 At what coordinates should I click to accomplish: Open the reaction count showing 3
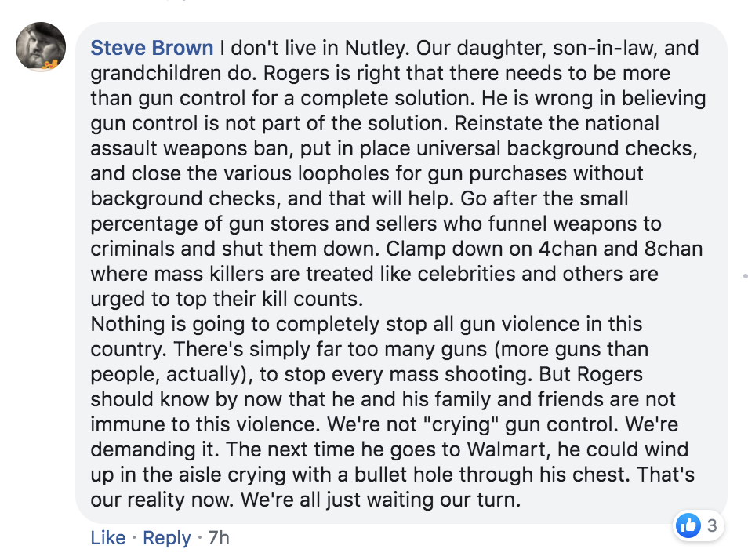(711, 525)
